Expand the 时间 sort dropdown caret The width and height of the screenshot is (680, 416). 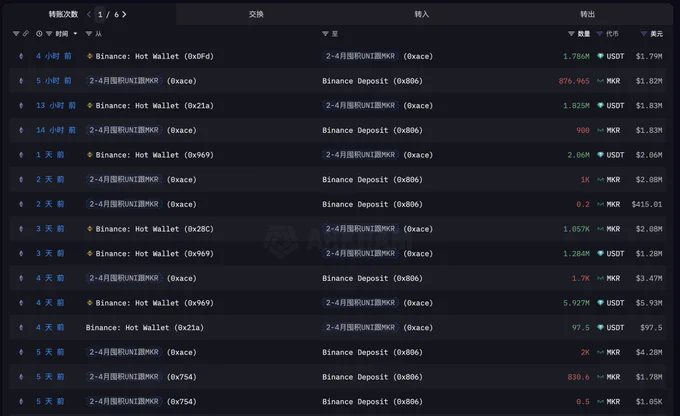(x=75, y=33)
